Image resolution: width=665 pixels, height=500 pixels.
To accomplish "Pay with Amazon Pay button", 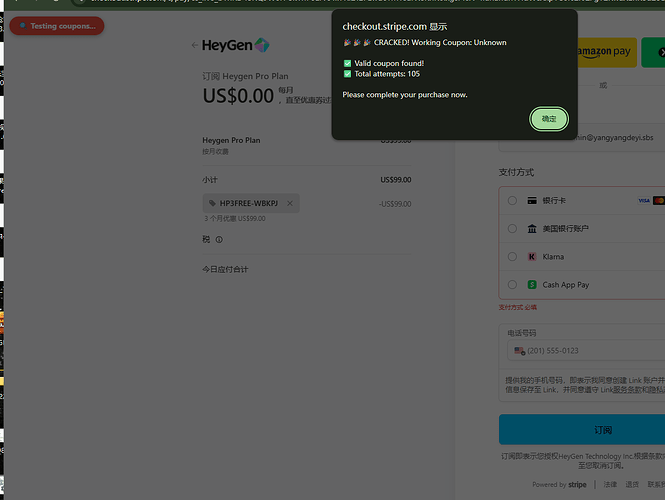I will coord(607,52).
